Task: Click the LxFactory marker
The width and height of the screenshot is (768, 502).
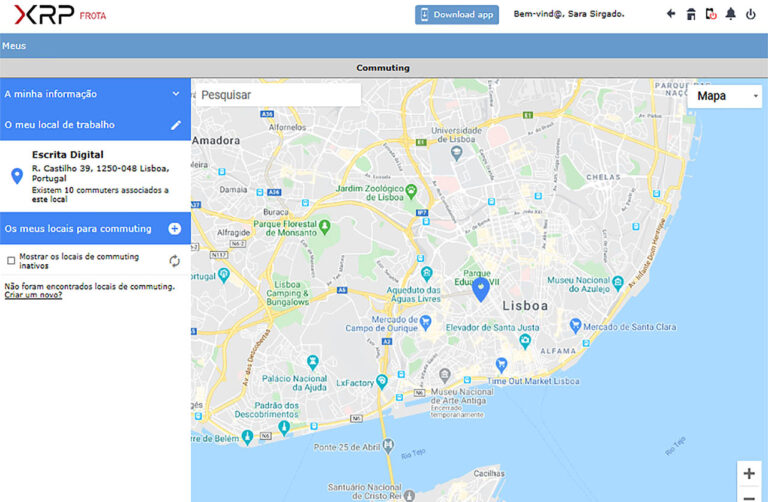Action: (x=382, y=381)
